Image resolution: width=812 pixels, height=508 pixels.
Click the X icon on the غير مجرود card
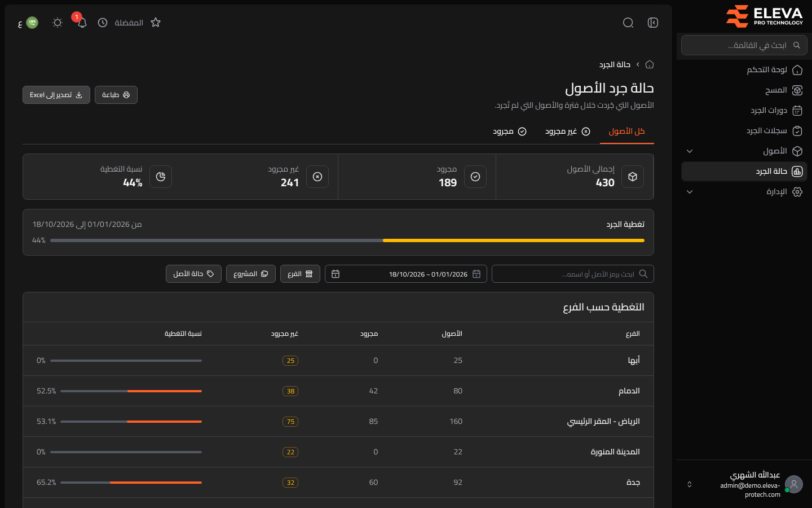pyautogui.click(x=317, y=177)
